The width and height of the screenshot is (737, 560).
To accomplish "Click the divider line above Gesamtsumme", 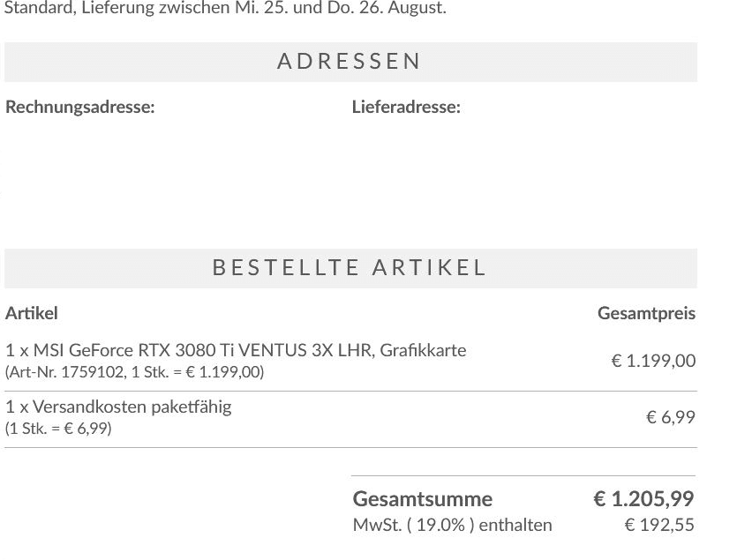I will (x=523, y=476).
